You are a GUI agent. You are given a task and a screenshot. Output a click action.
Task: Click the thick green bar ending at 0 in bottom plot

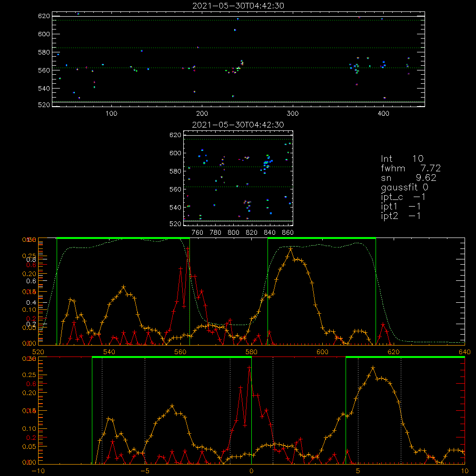pyautogui.click(x=172, y=357)
